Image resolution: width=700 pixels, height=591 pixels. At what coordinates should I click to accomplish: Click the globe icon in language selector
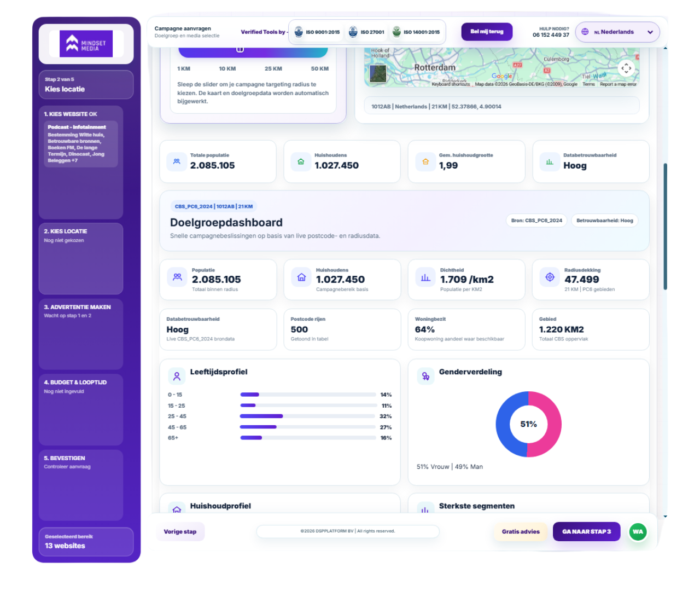point(585,32)
